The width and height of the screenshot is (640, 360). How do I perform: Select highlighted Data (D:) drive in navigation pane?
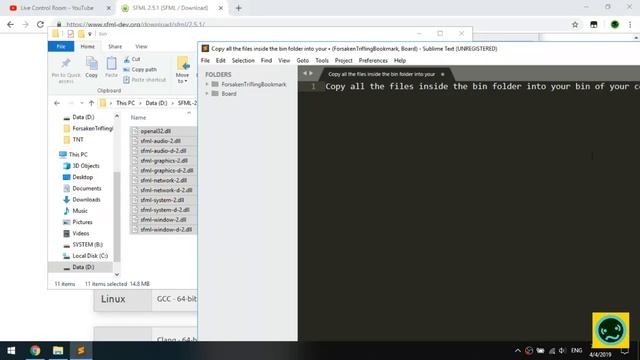pos(80,267)
